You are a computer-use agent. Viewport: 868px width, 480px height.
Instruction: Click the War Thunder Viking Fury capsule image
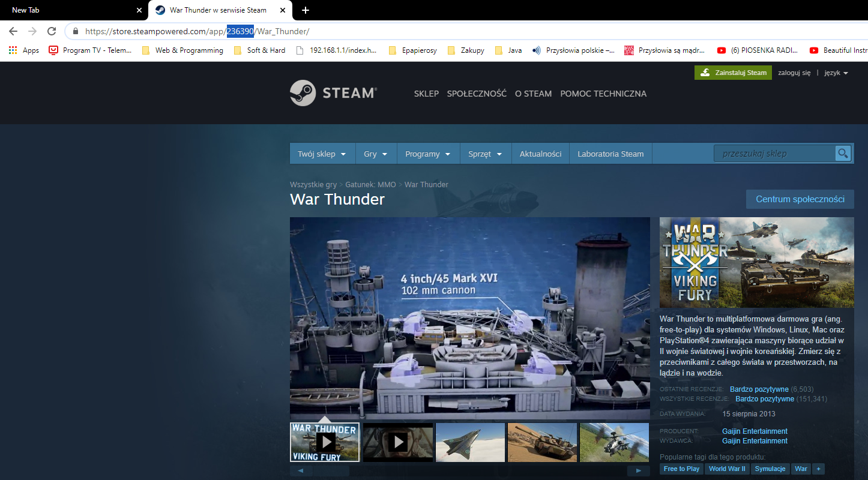[757, 262]
